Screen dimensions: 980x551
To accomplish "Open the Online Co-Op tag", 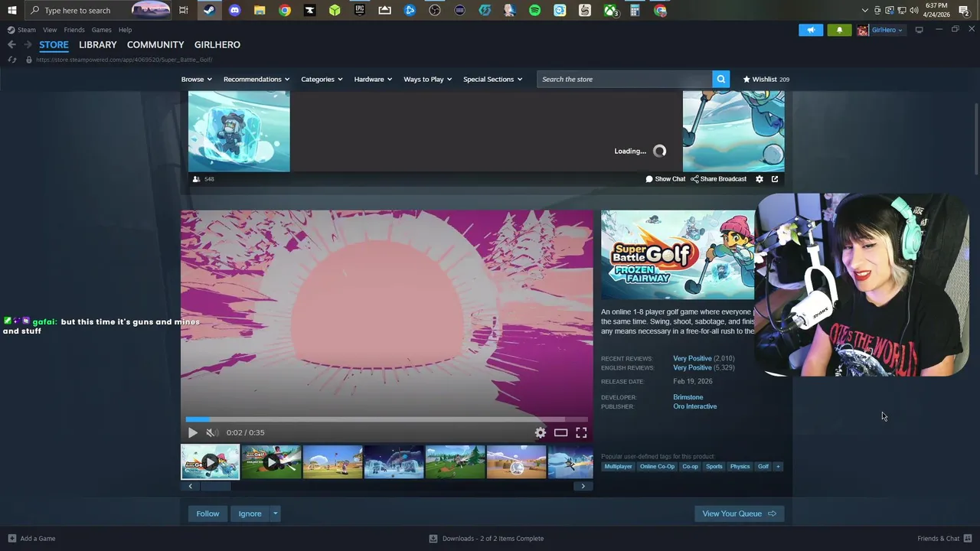I will (657, 466).
